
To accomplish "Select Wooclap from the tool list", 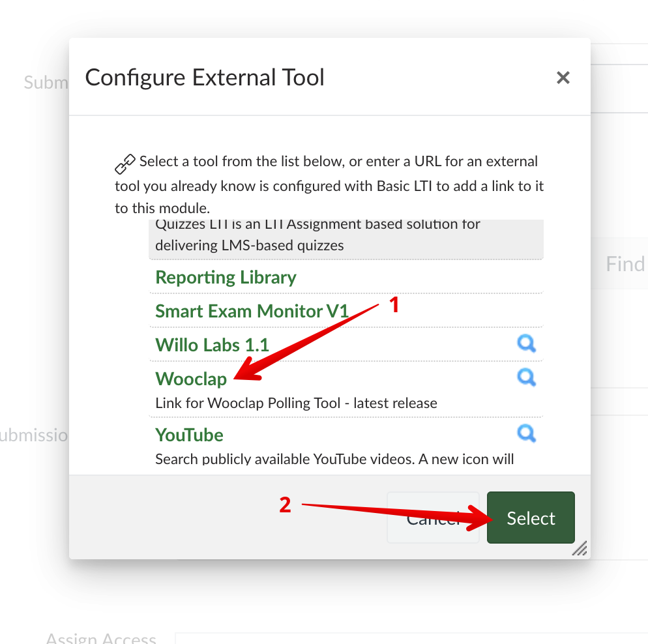I will [191, 379].
